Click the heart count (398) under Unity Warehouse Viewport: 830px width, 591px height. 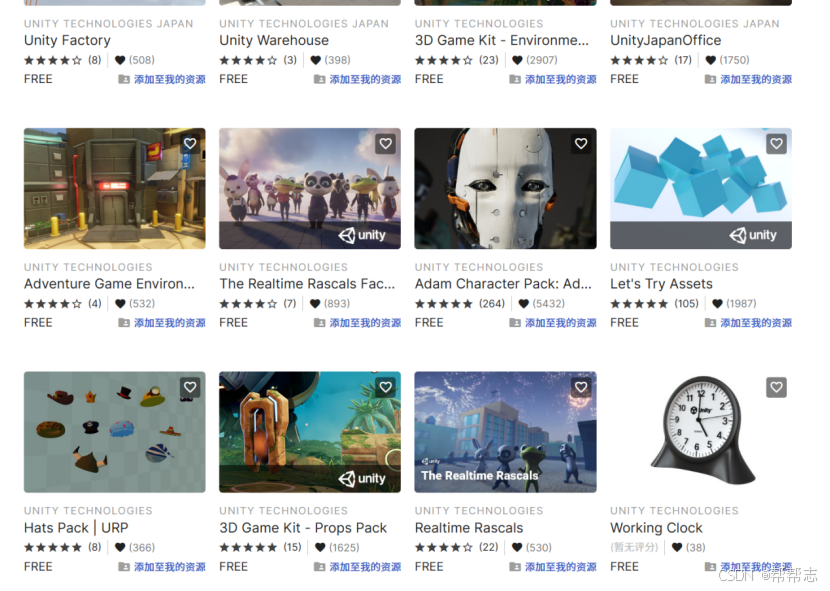coord(330,60)
